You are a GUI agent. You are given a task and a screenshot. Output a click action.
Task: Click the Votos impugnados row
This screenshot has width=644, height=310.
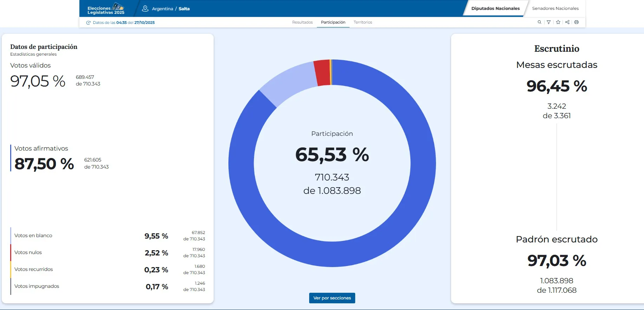[108, 286]
